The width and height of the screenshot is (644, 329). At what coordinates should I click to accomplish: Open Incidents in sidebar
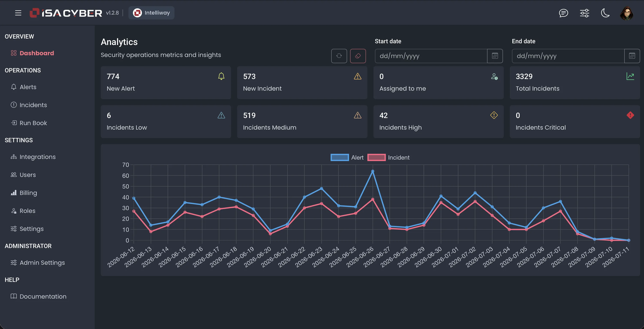[29, 105]
